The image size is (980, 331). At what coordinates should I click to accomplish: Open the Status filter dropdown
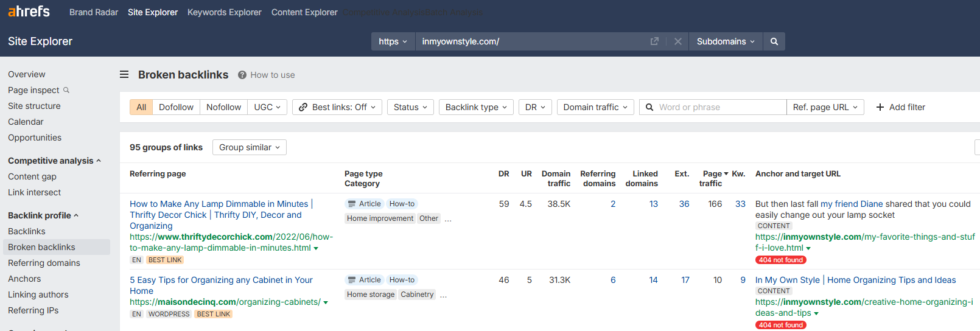tap(410, 107)
